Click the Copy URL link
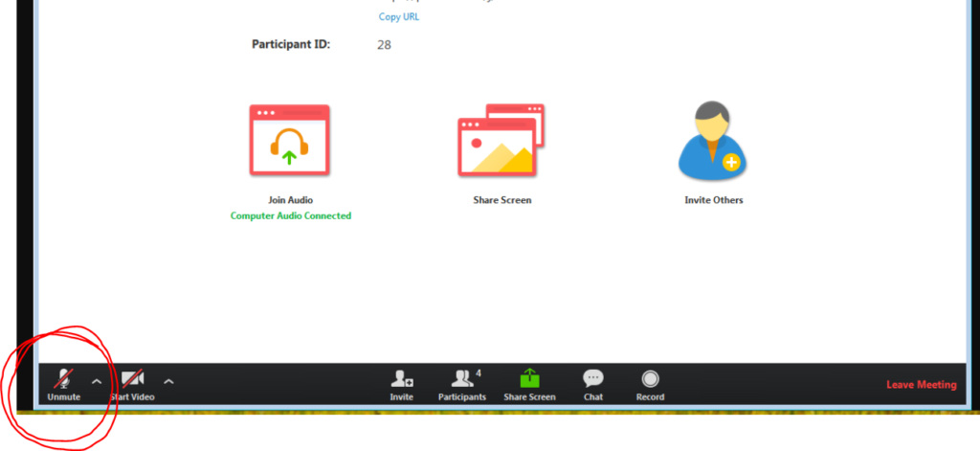The height and width of the screenshot is (451, 980). [x=399, y=17]
